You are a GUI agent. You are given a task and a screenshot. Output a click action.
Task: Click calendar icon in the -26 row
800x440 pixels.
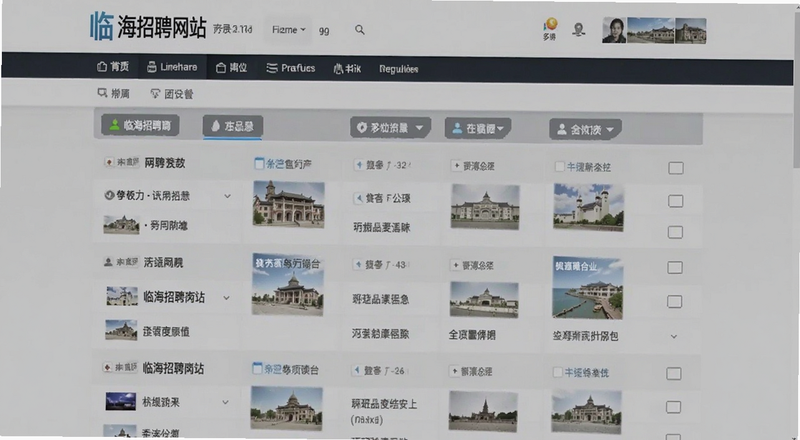(x=257, y=369)
